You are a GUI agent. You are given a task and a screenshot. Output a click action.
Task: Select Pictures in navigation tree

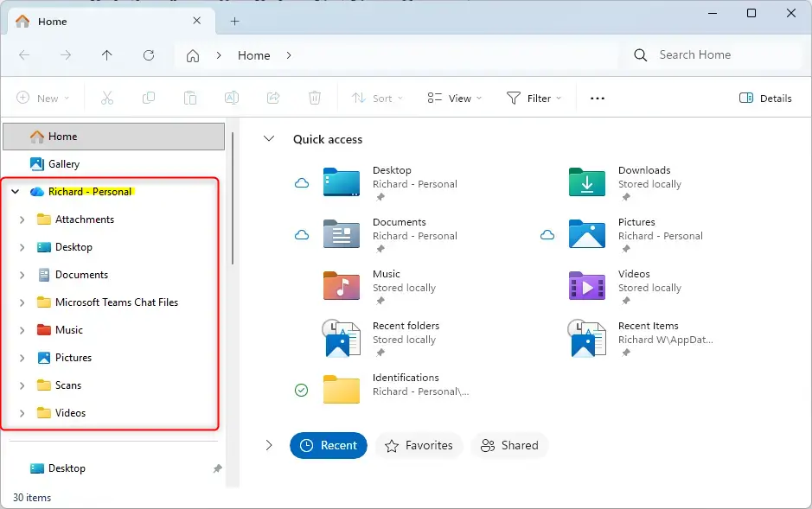pyautogui.click(x=74, y=358)
